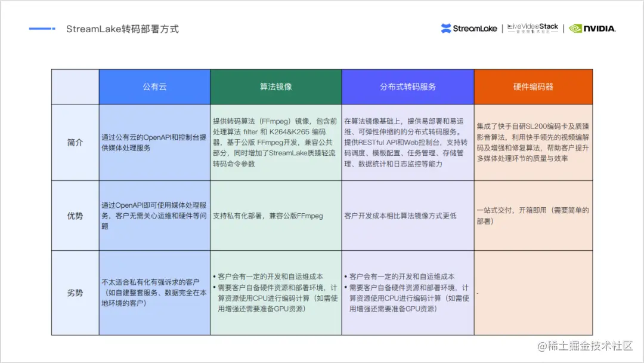Screen dimensions: 644x363
Task: Click the empty top-left table corner cell
Action: 75,86
